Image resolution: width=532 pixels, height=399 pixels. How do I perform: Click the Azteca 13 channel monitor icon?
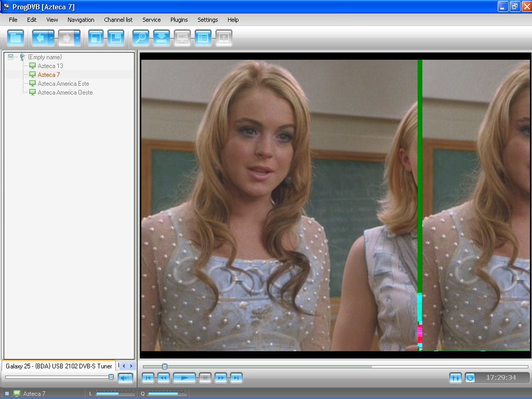(x=33, y=66)
